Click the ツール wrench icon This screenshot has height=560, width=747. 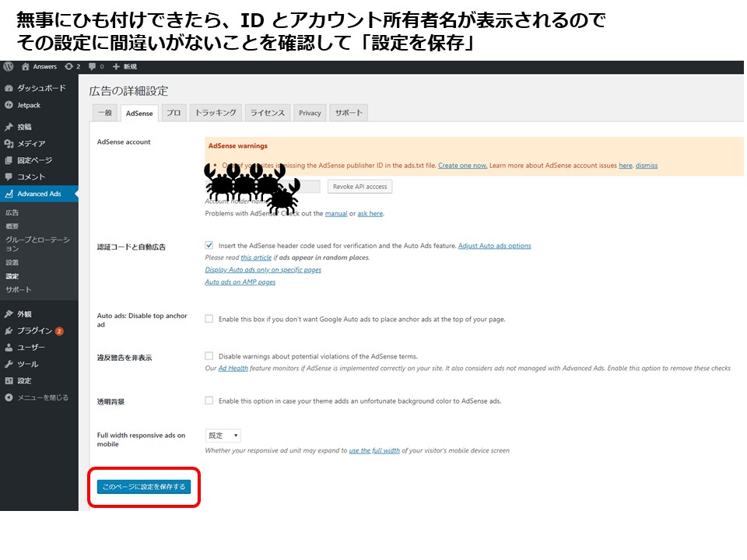(9, 364)
